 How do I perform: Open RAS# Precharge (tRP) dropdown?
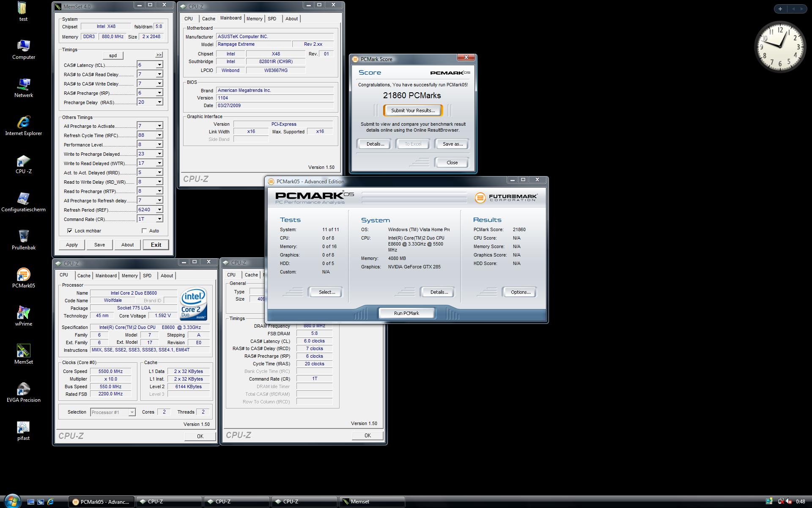(159, 93)
